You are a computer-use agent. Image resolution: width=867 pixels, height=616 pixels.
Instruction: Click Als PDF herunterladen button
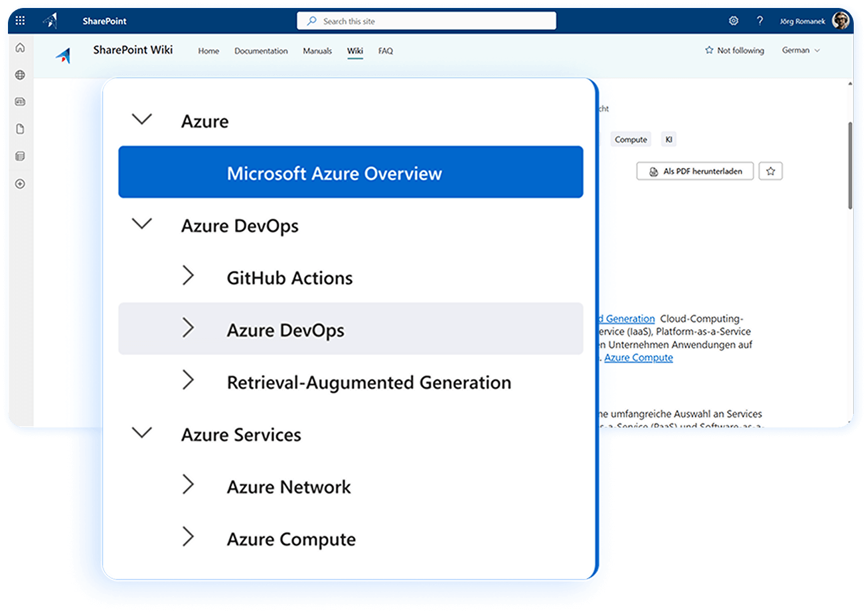click(x=695, y=171)
